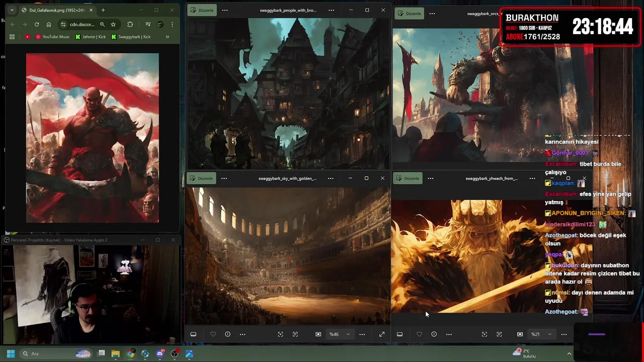
Task: Open fullscreen for the sky_with_golden photo
Action: (x=382, y=334)
